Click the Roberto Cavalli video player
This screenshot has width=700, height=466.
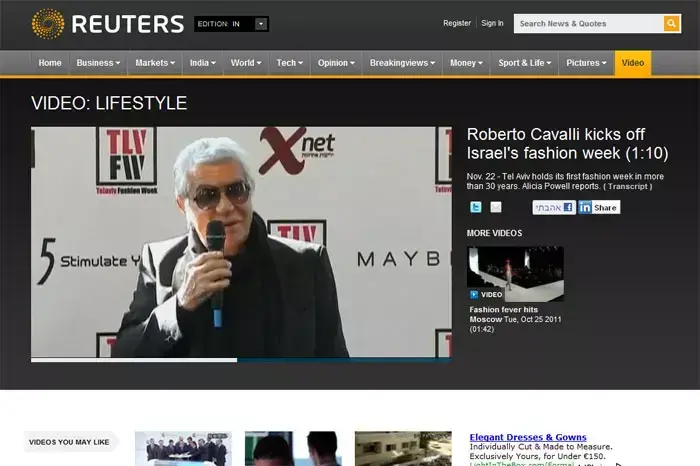[241, 242]
